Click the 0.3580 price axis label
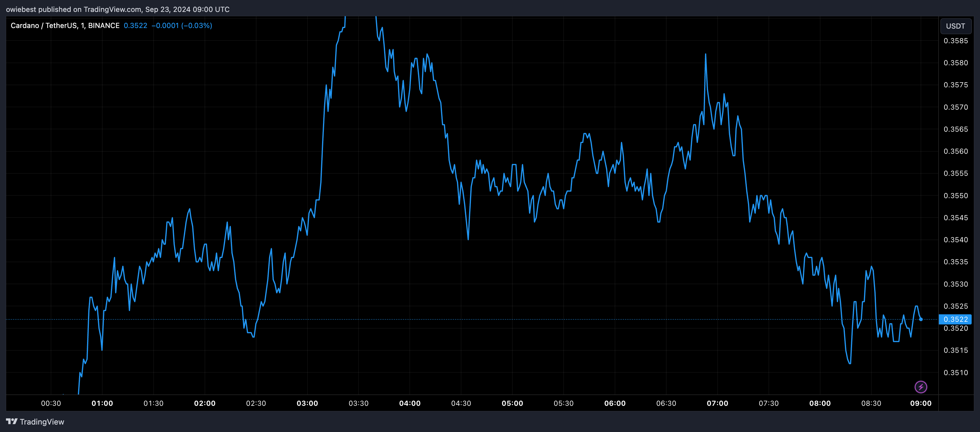Screen dimensions: 980x432 point(956,63)
